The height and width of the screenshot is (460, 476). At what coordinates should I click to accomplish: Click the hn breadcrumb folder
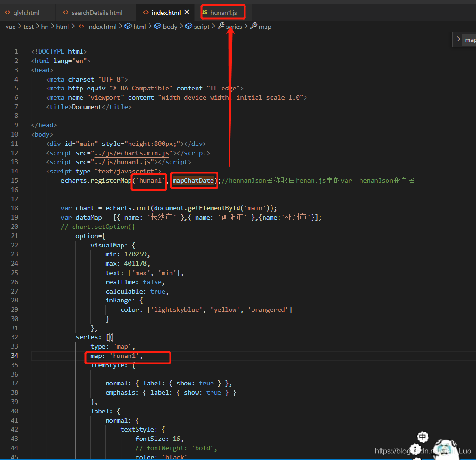tap(45, 27)
